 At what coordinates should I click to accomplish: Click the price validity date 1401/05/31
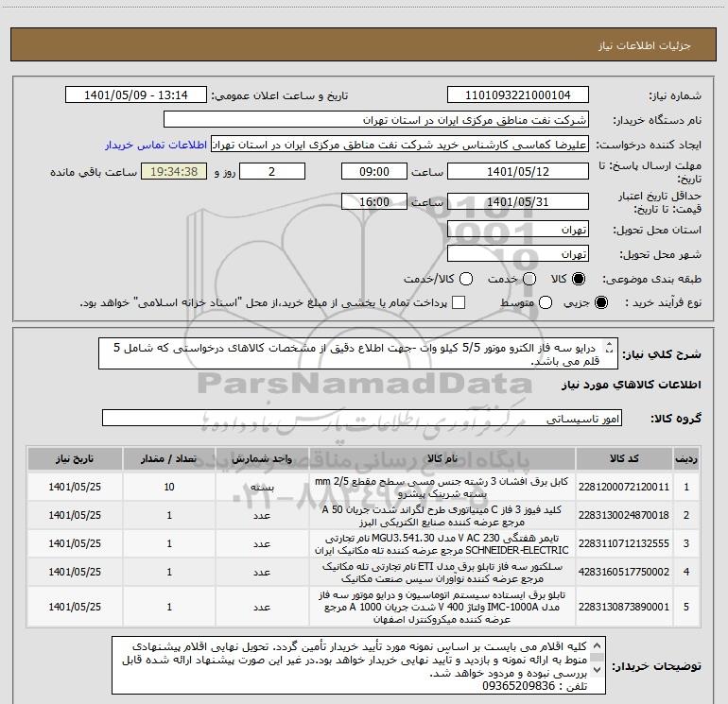[518, 201]
